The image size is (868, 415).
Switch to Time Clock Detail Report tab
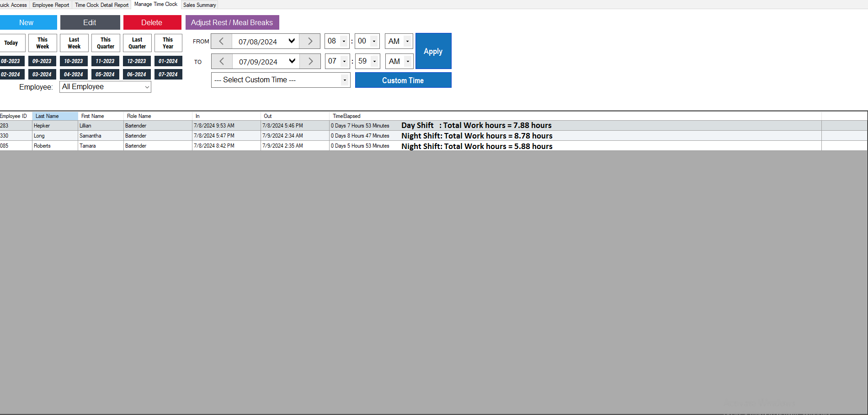(101, 5)
